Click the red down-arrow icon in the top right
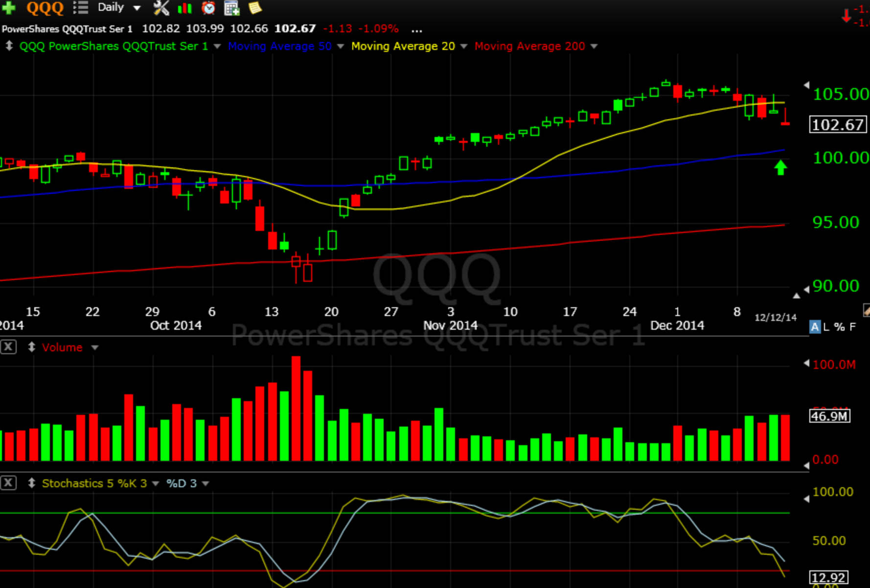Screen dimensions: 870x588 tap(846, 16)
